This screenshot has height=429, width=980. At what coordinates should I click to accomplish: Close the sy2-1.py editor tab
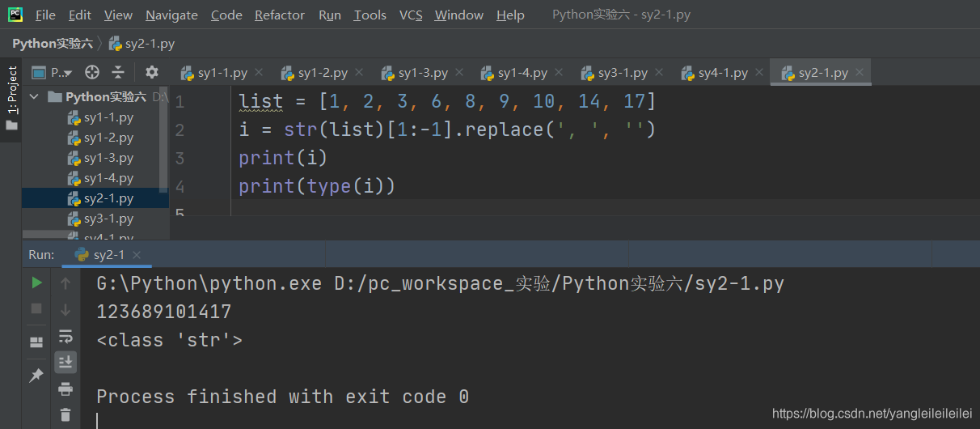pyautogui.click(x=860, y=72)
